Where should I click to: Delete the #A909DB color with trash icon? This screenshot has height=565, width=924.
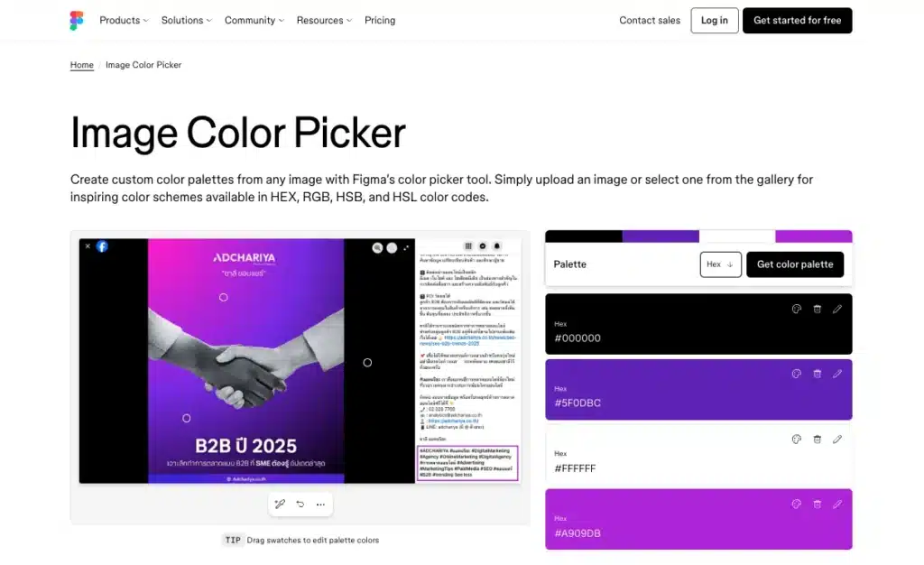[x=817, y=505]
